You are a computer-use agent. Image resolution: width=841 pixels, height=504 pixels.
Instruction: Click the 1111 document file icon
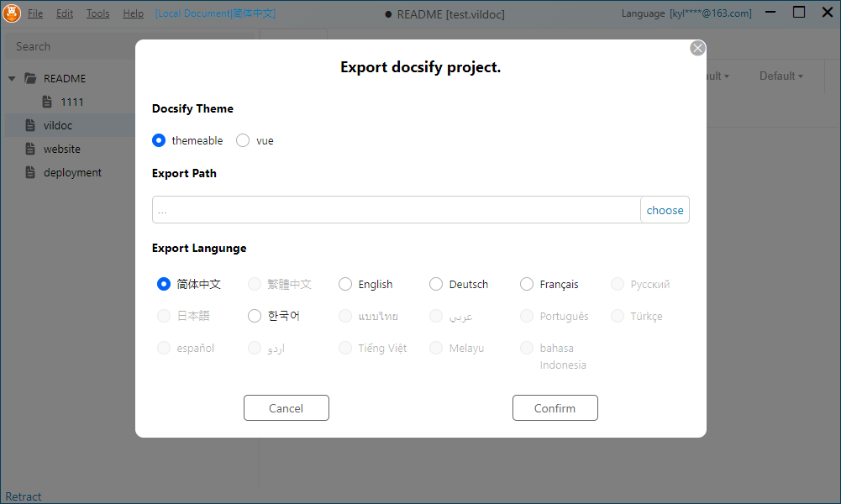pos(48,102)
